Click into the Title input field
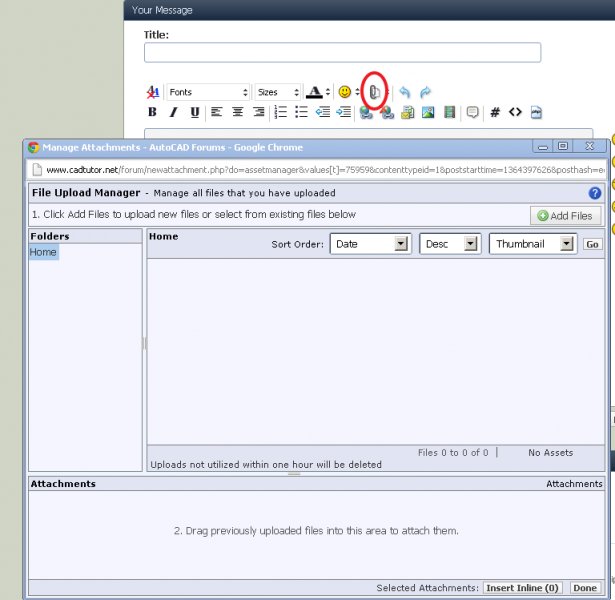 pos(342,53)
